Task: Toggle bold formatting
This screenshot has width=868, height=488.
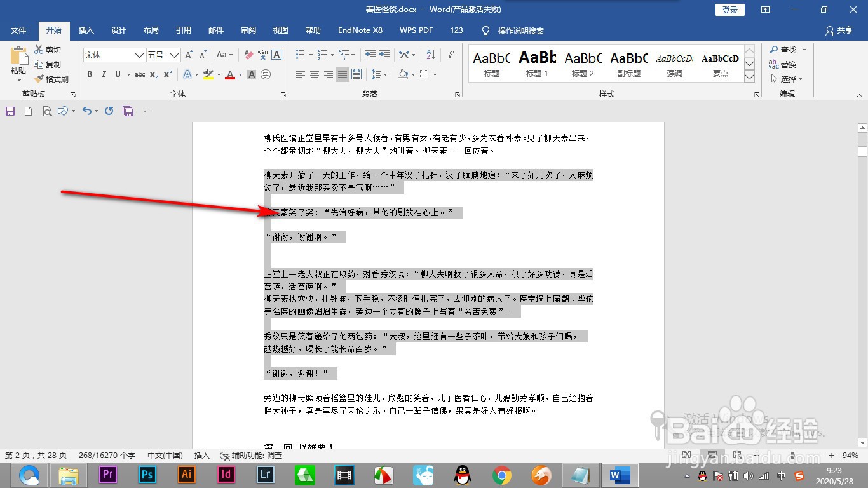Action: pos(90,74)
